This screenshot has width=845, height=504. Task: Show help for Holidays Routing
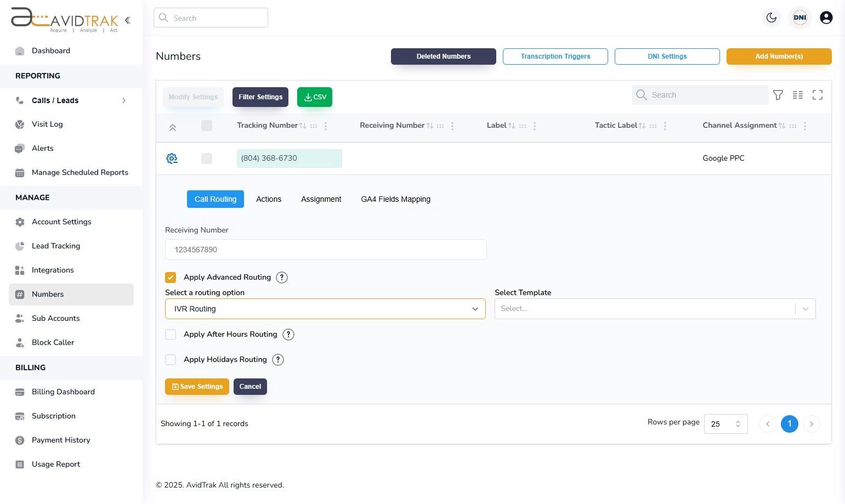click(x=278, y=360)
